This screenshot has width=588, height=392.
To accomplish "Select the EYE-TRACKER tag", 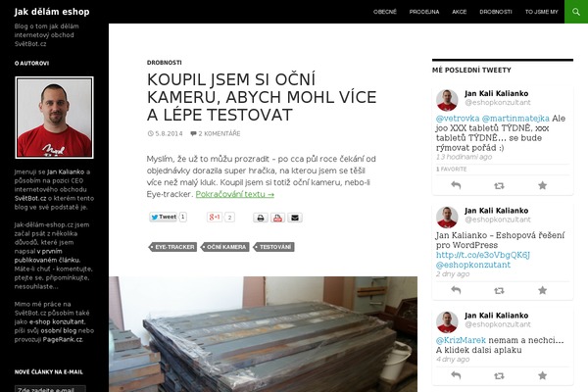I will point(172,247).
